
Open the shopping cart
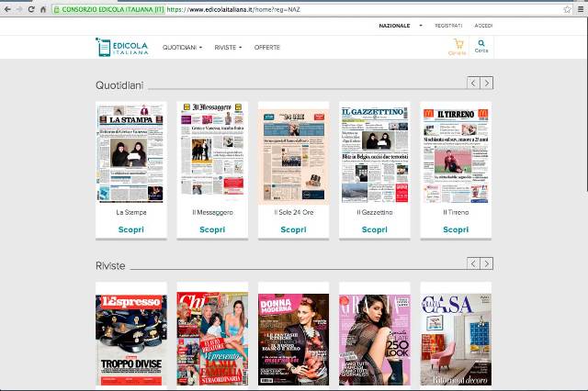coord(458,46)
